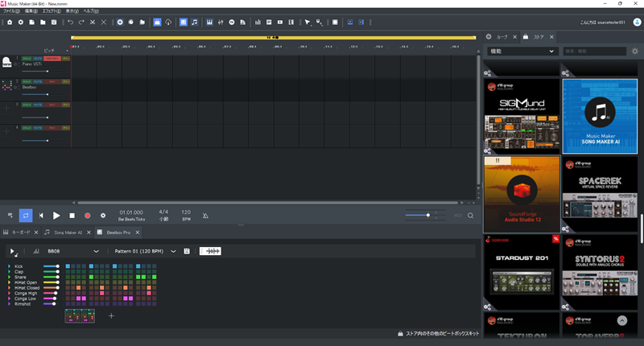Save the Beatbox pattern with disk icon
The height and width of the screenshot is (346, 644).
click(x=187, y=251)
